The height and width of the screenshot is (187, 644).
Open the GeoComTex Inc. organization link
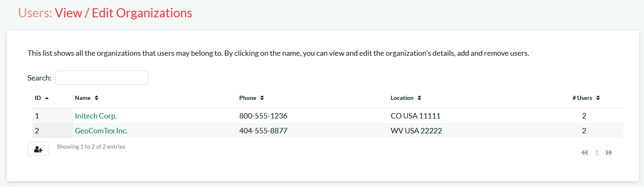pos(101,131)
